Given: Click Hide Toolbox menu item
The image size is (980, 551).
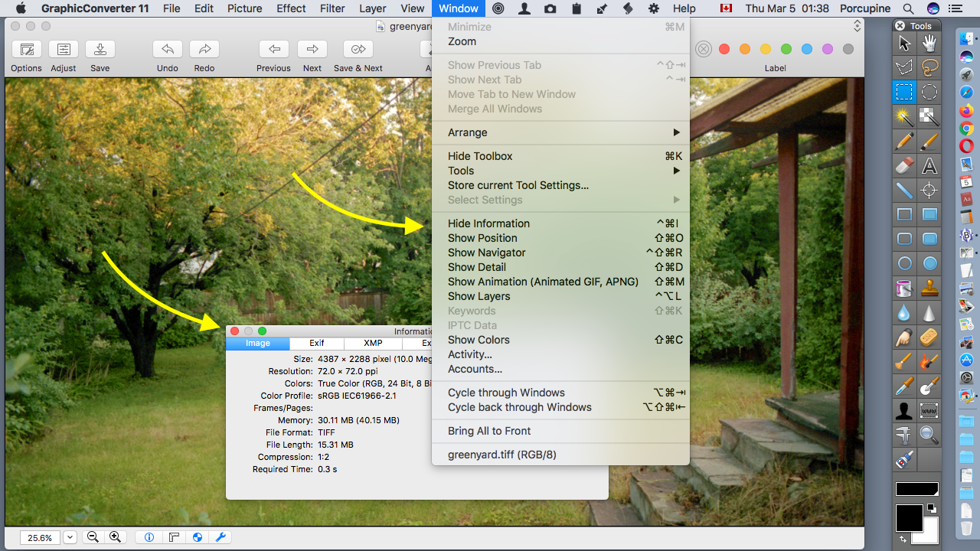Looking at the screenshot, I should coord(560,156).
